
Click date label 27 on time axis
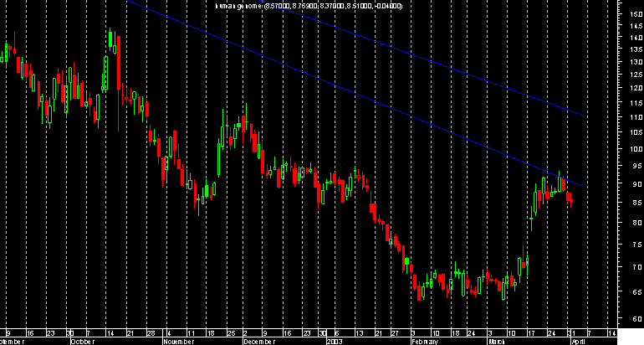(394, 333)
